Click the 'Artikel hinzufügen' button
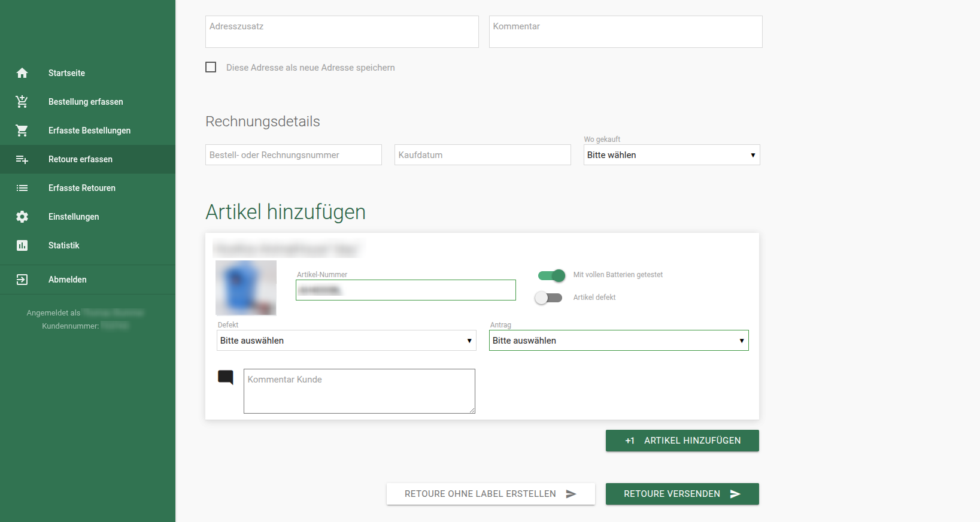Viewport: 980px width, 522px height. point(682,441)
